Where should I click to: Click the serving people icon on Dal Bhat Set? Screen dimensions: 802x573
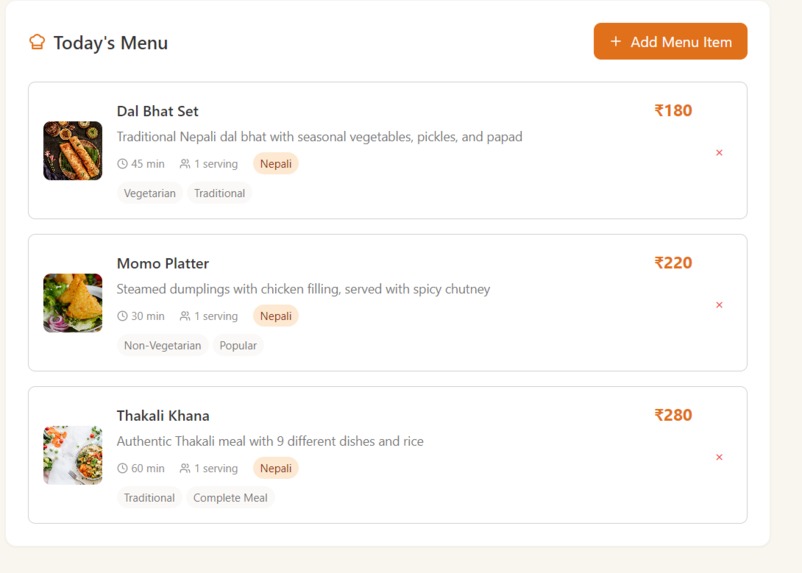tap(185, 164)
